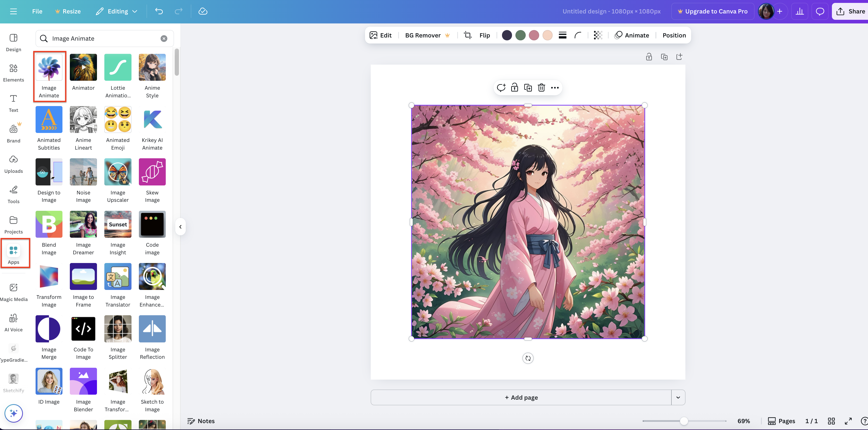Screen dimensions: 868x430
Task: Open the File menu
Action: [37, 11]
